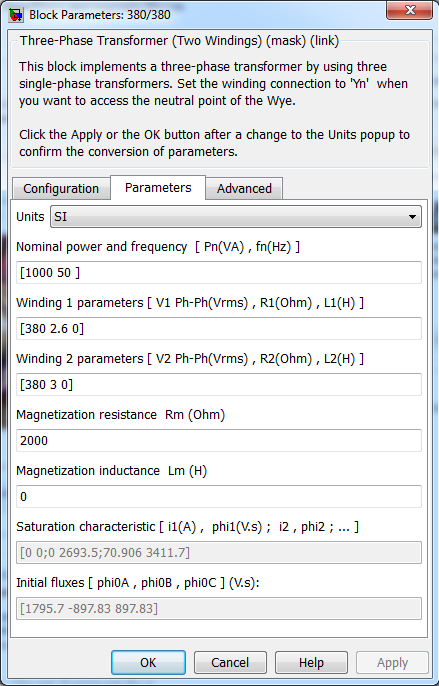Open the Units dropdown showing SI
Image resolution: width=439 pixels, height=686 pixels.
click(236, 217)
